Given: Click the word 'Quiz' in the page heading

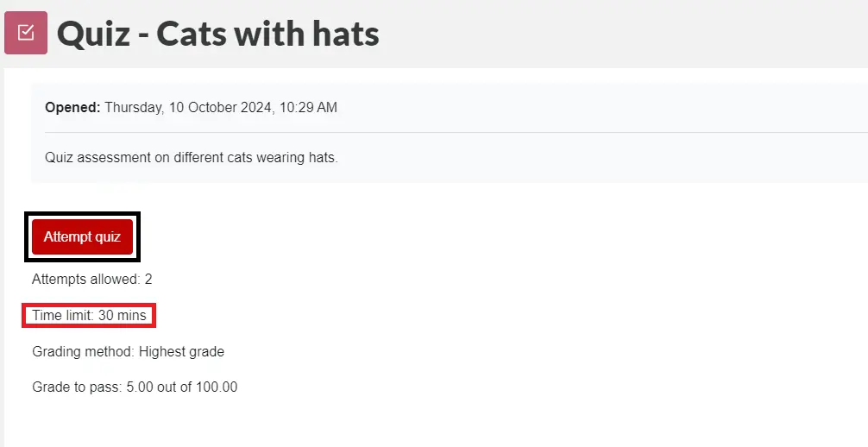Looking at the screenshot, I should (93, 35).
